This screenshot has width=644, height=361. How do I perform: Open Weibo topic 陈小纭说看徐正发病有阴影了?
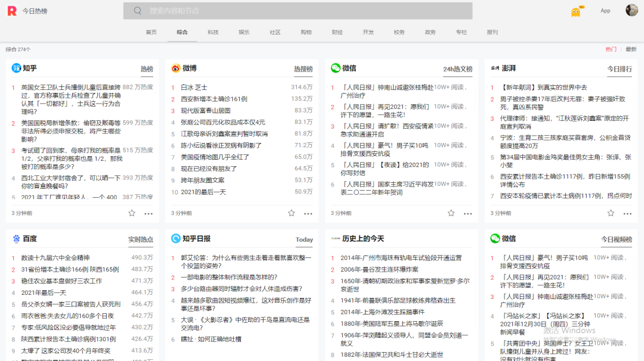pos(221,145)
